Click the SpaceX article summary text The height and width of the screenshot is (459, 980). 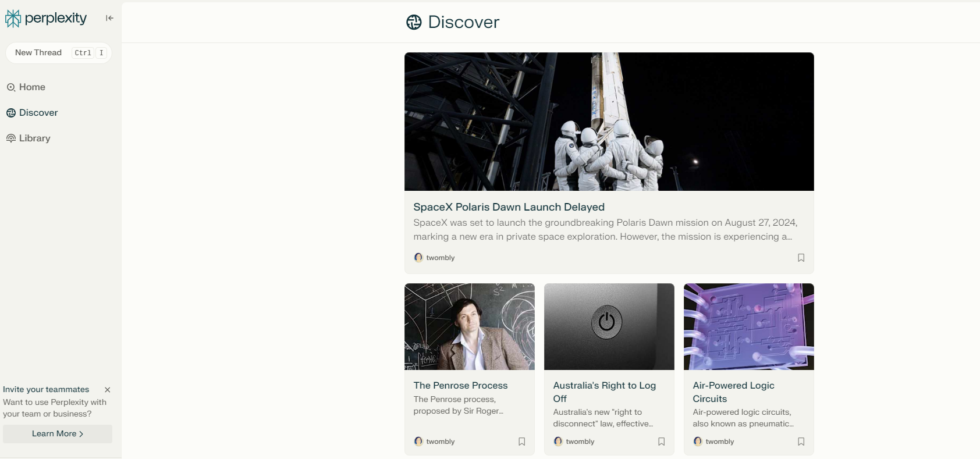click(x=605, y=230)
